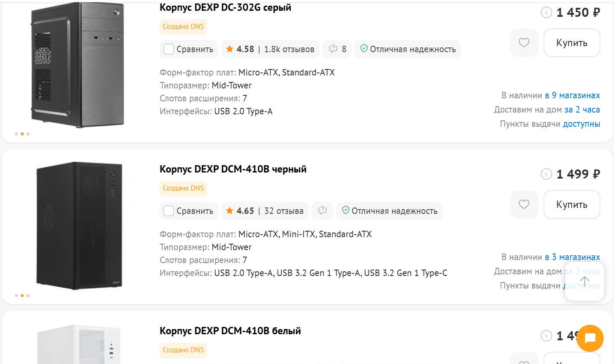Open 1.8k отзывов reviews for DC-302G
This screenshot has width=614, height=364.
coord(289,49)
